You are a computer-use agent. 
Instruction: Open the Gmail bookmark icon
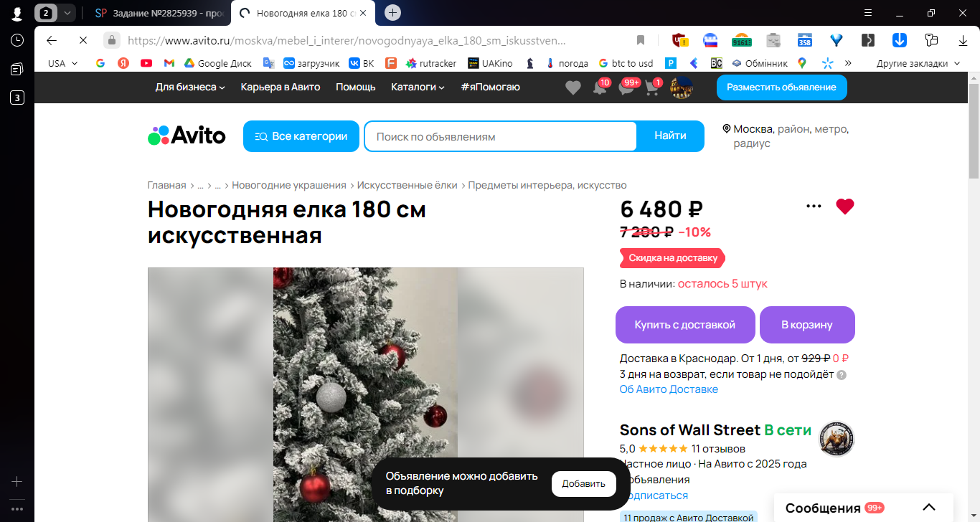pyautogui.click(x=169, y=63)
